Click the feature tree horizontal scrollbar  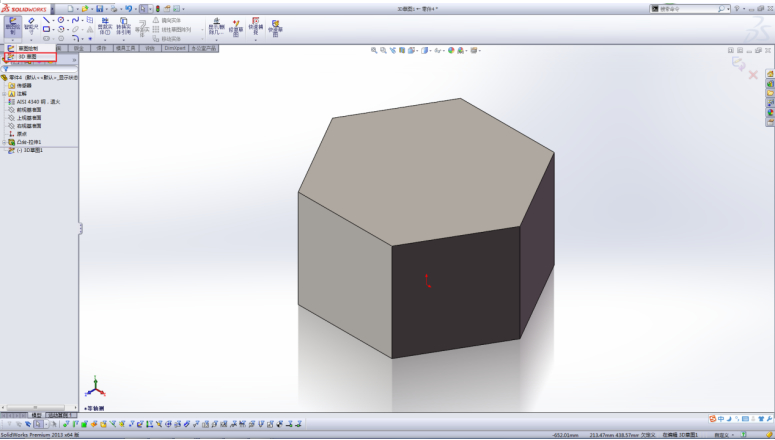pyautogui.click(x=39, y=408)
